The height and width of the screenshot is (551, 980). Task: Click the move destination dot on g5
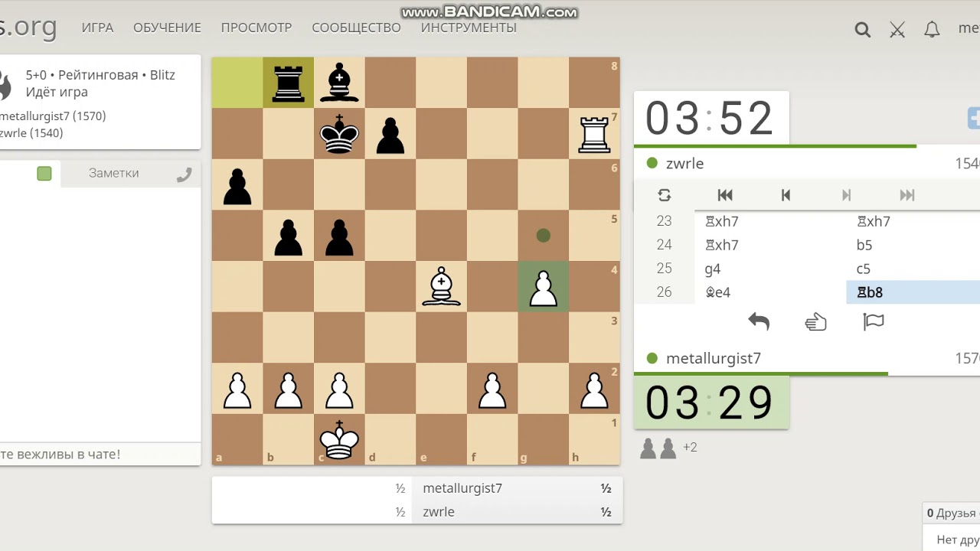544,236
